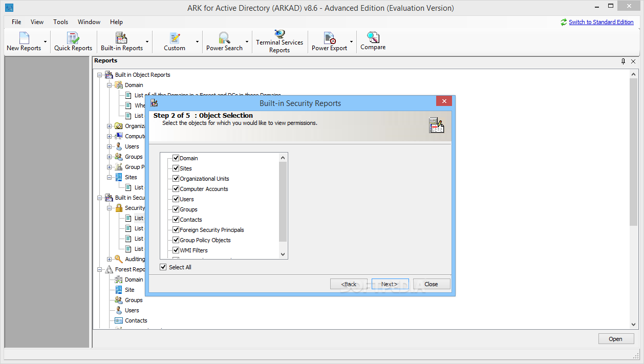Viewport: 644px width, 364px height.
Task: Click the Security padlock icon in the tree
Action: point(119,208)
